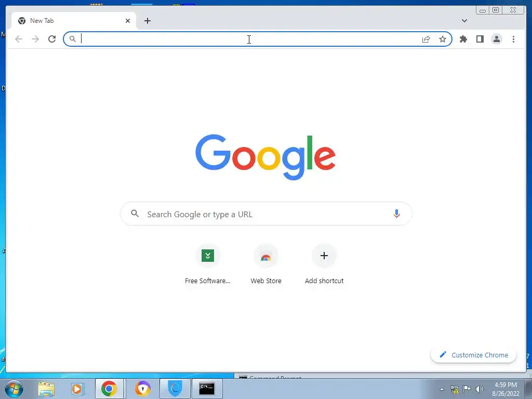Click the Google logo
Screen dimensions: 532x399
pos(265,157)
